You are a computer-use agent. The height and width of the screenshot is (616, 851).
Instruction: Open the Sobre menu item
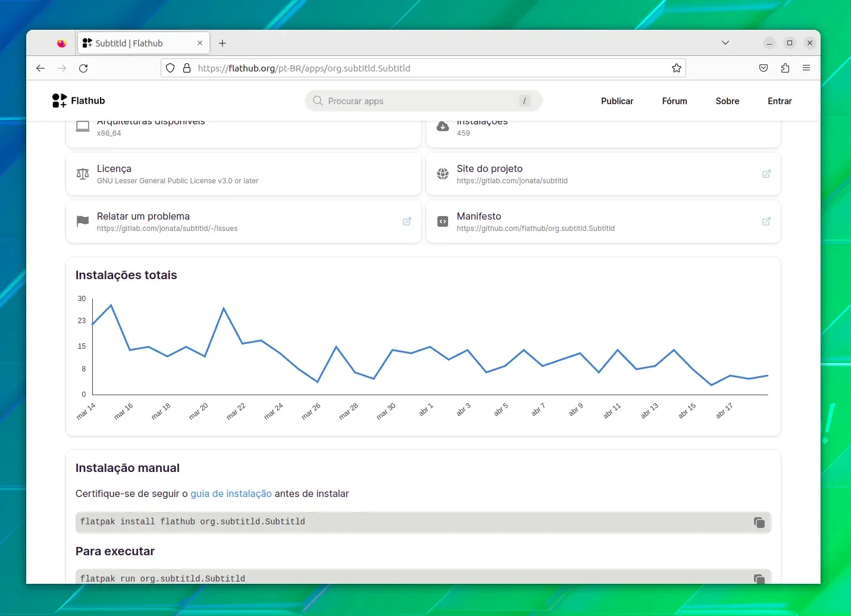coord(727,101)
